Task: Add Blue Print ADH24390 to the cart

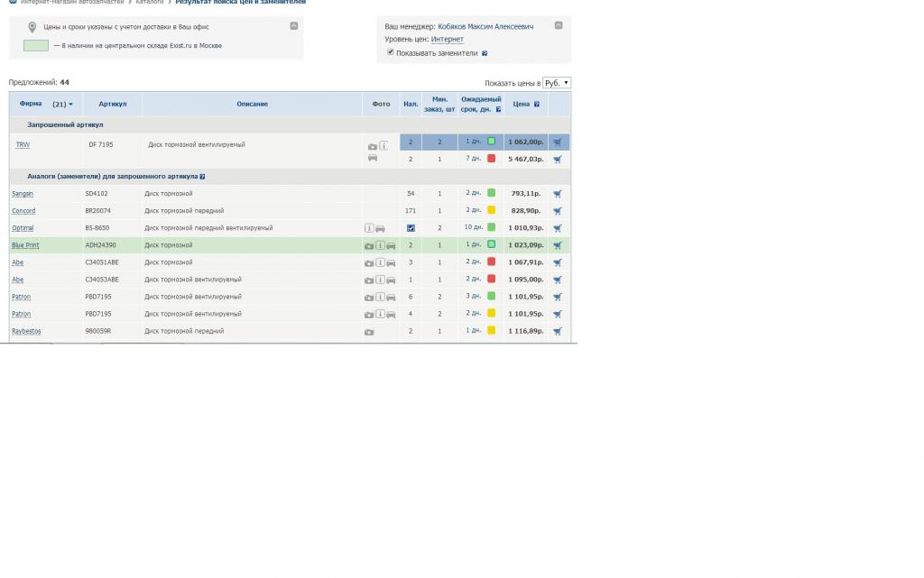Action: 558,245
